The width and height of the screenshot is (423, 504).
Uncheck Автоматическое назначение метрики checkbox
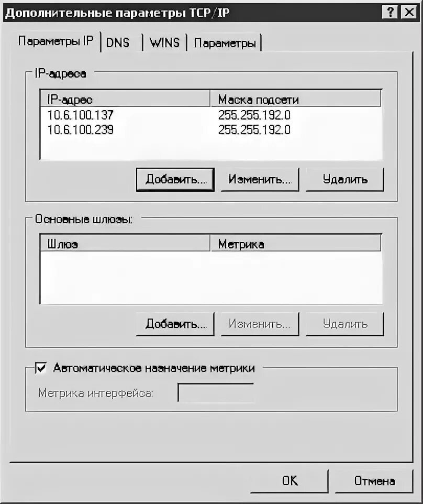[x=41, y=368]
